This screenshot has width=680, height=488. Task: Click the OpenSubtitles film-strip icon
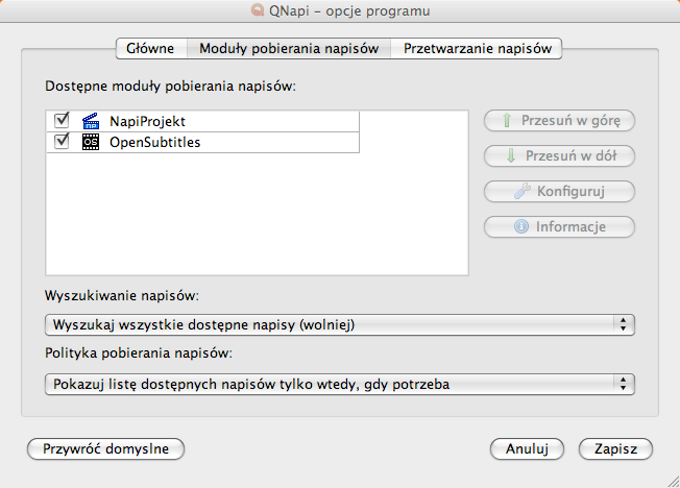click(x=91, y=142)
